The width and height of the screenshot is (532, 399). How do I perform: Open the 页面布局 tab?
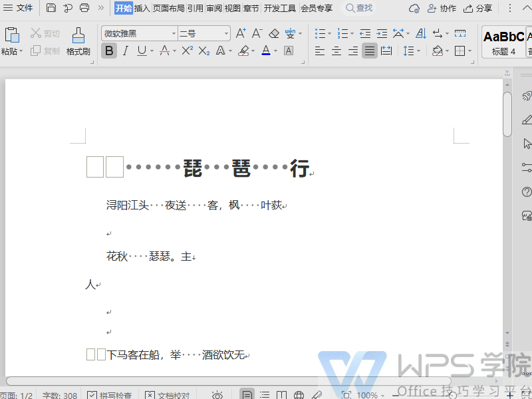(x=169, y=8)
